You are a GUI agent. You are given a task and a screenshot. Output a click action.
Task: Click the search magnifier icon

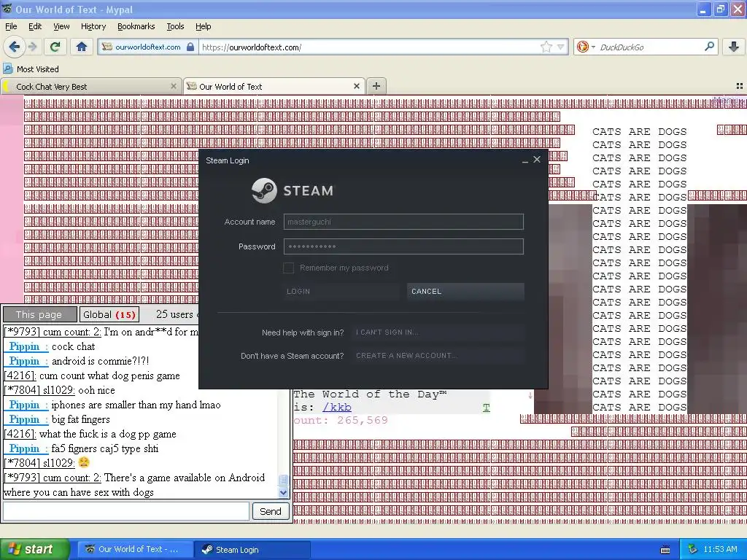[709, 46]
